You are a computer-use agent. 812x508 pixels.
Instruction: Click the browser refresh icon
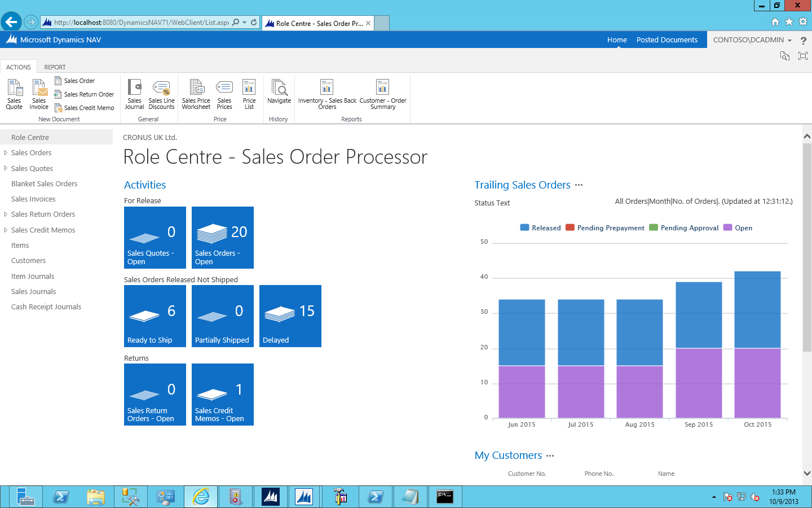254,23
